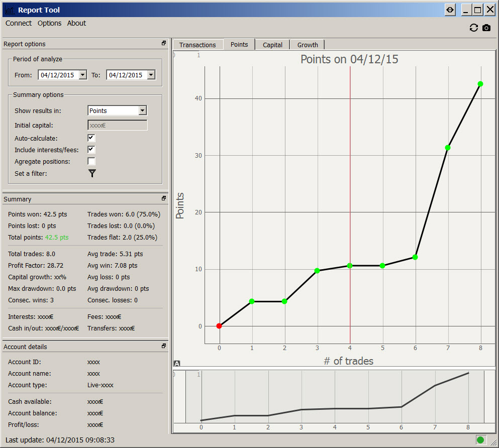Click the window resize grip corner
The image size is (499, 448).
(x=494, y=443)
